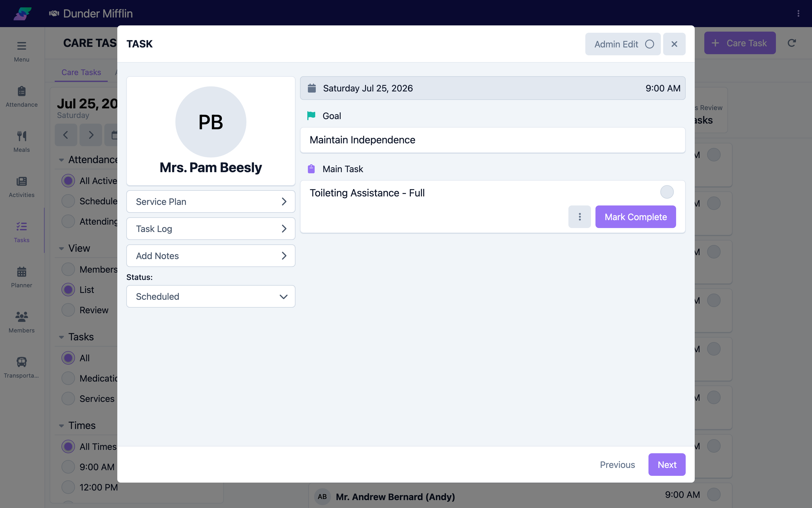Go to next day arrow

(x=91, y=135)
